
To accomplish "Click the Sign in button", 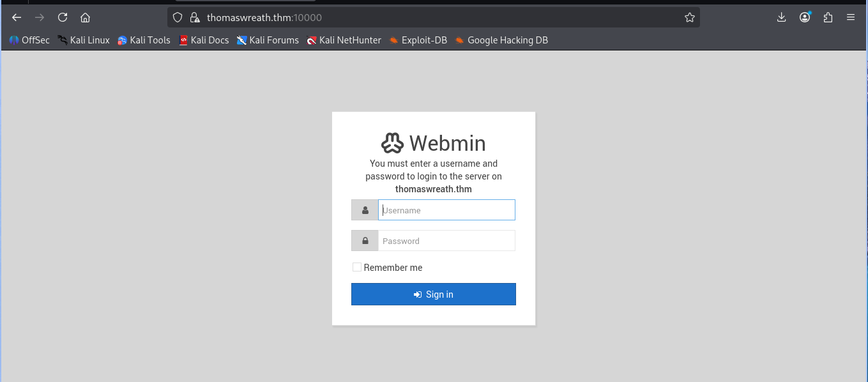I will [x=434, y=294].
